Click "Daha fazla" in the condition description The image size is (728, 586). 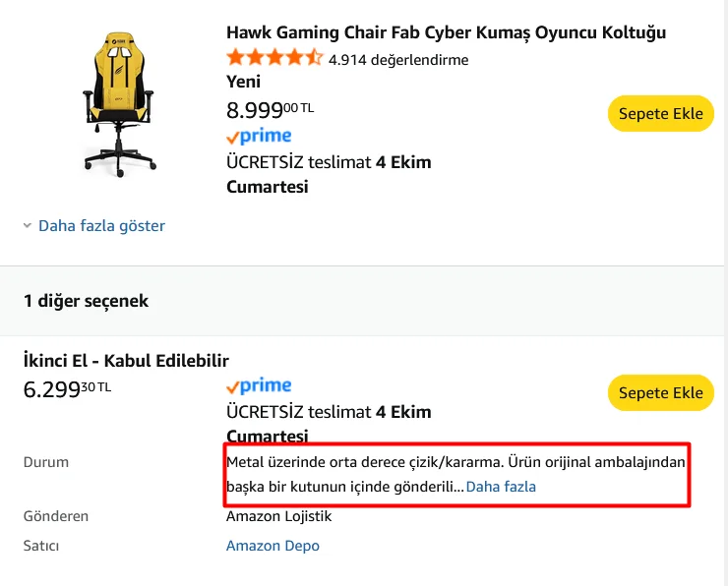pos(501,487)
